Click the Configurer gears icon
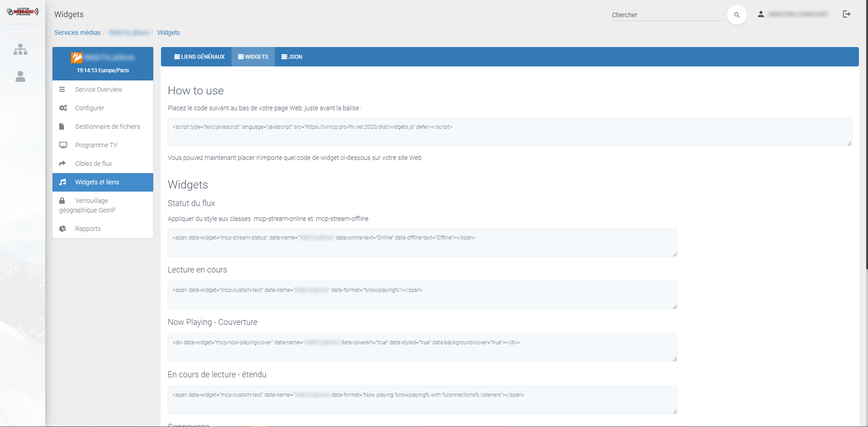This screenshot has width=868, height=427. tap(63, 108)
